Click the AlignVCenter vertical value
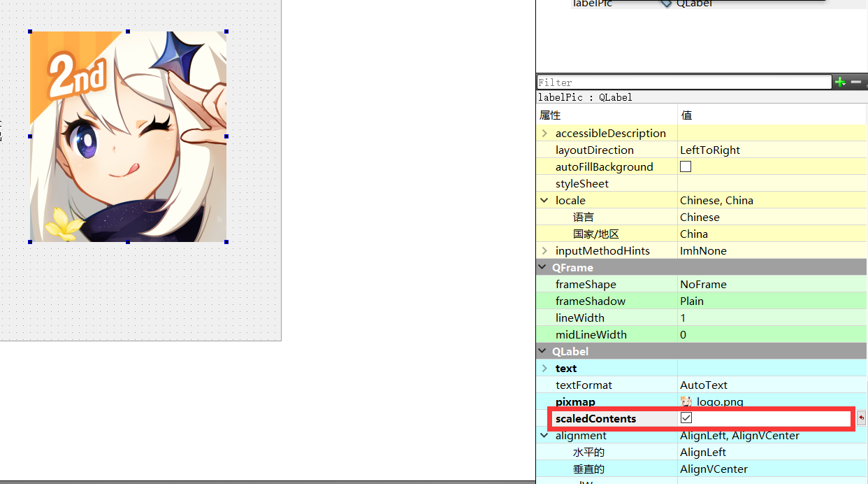 point(714,469)
